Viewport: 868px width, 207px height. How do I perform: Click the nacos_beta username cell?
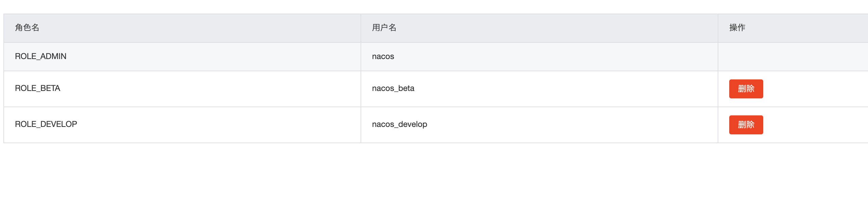393,89
